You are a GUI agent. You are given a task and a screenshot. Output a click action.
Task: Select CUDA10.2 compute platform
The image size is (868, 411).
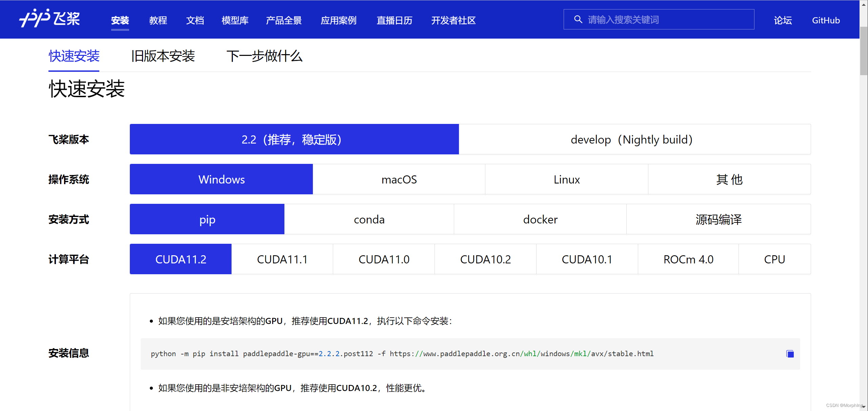tap(485, 259)
